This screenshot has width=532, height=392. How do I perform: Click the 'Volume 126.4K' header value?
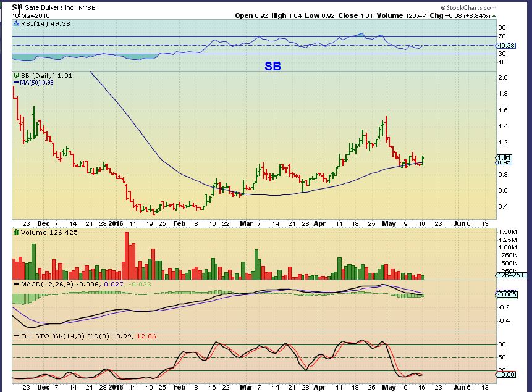tap(402, 15)
